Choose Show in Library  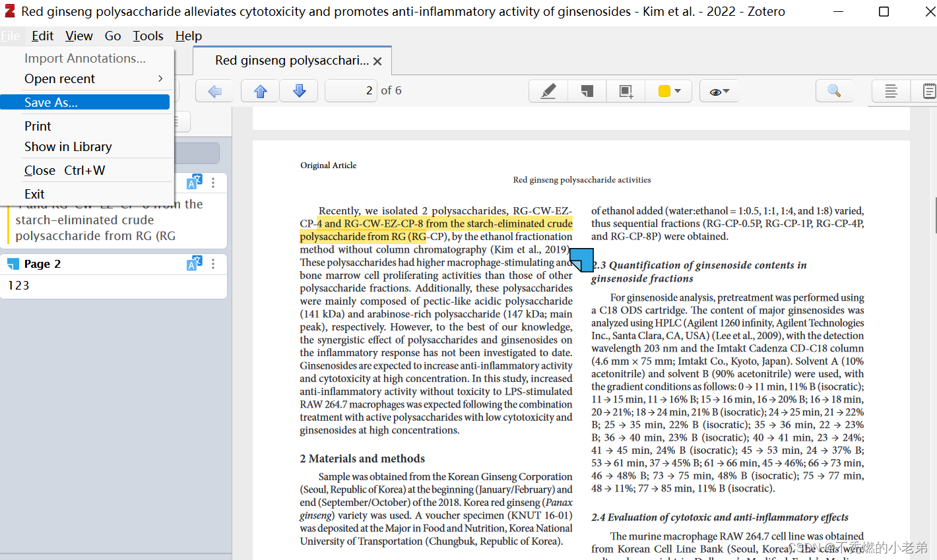[85, 146]
